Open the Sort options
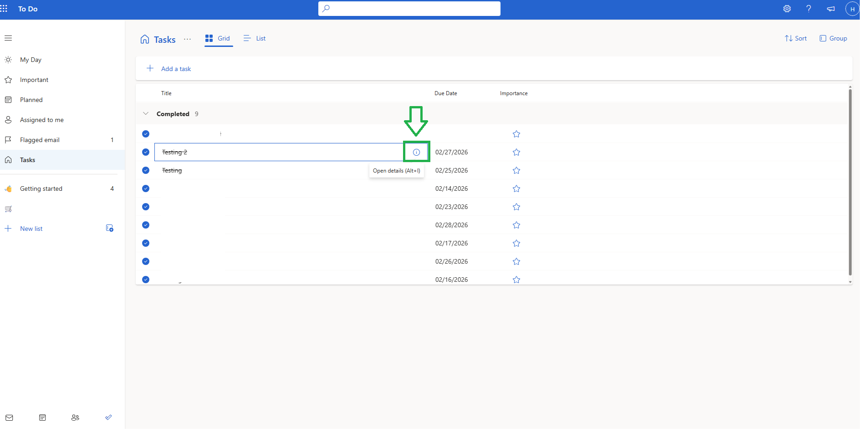Screen dimensions: 868x433 tap(796, 38)
